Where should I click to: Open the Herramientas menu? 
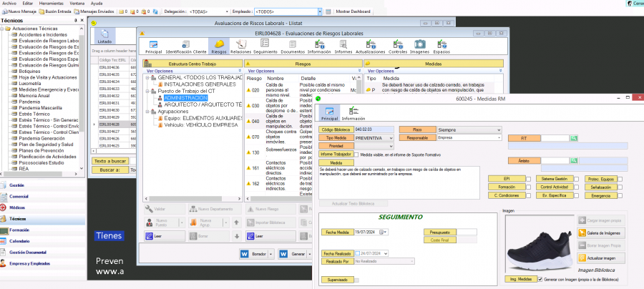coord(50,4)
